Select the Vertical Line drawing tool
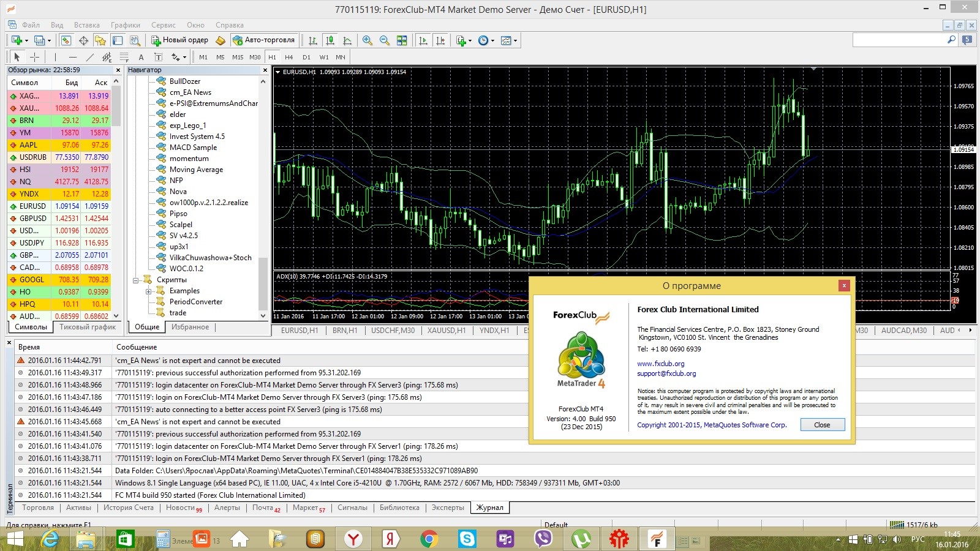 point(55,57)
